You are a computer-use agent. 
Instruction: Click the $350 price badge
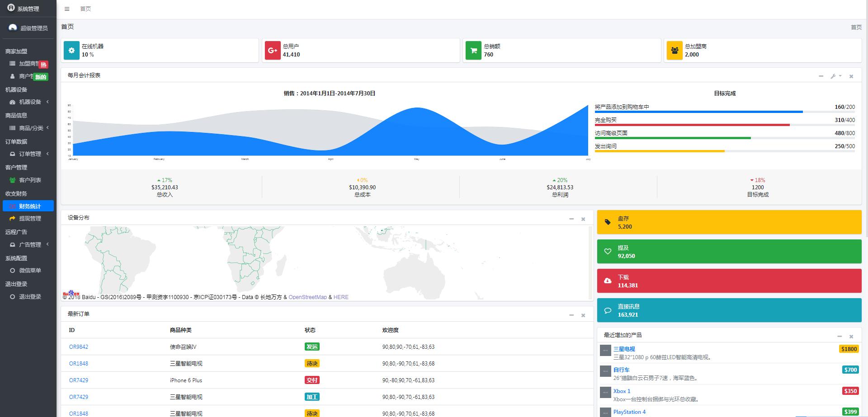(x=850, y=391)
